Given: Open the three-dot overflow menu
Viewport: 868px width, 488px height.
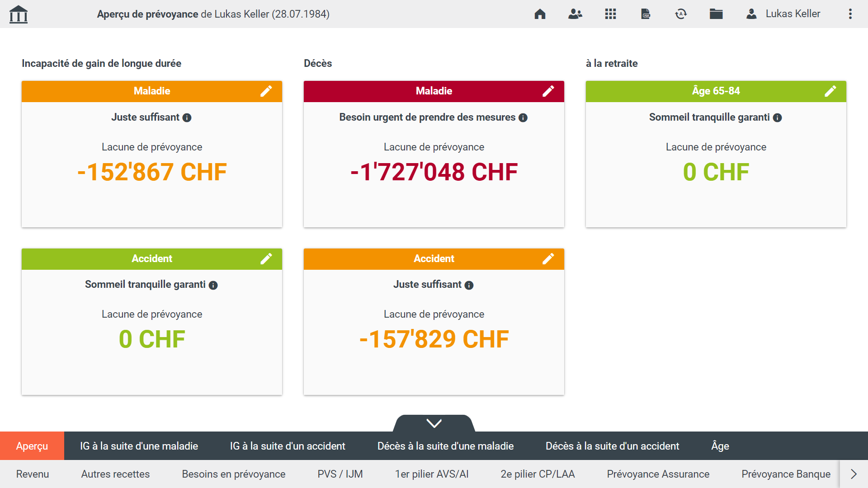Looking at the screenshot, I should point(850,14).
